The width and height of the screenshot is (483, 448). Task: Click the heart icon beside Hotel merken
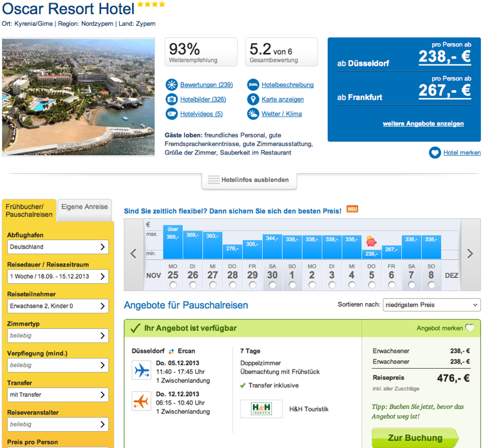[435, 153]
